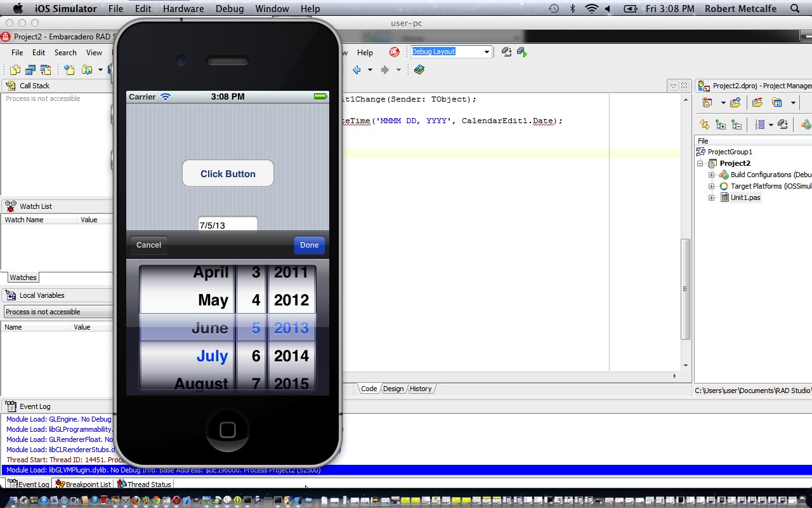Open the View menu in RAD Studio
Screen dimensions: 812x508
(94, 53)
